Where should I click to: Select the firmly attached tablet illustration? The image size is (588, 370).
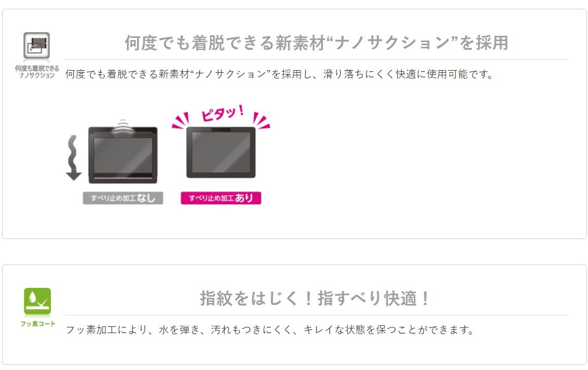pos(221,153)
